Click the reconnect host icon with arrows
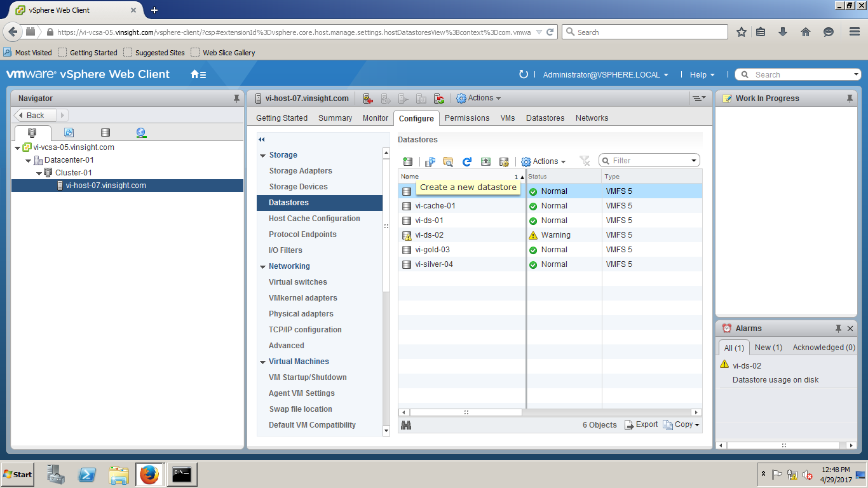The width and height of the screenshot is (868, 488). click(x=438, y=98)
